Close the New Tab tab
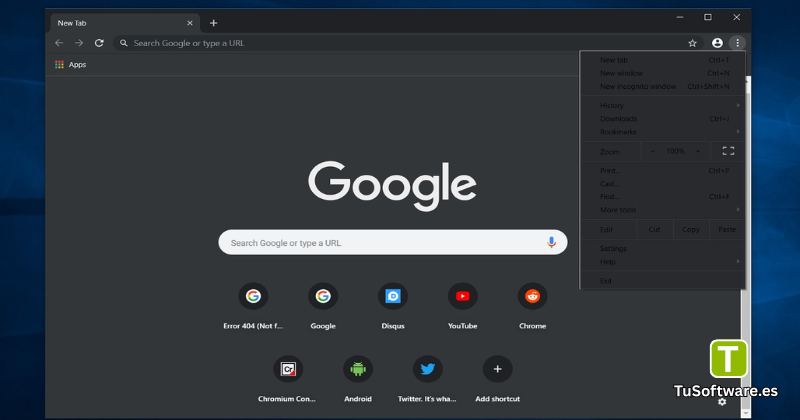This screenshot has width=800, height=420. (190, 23)
